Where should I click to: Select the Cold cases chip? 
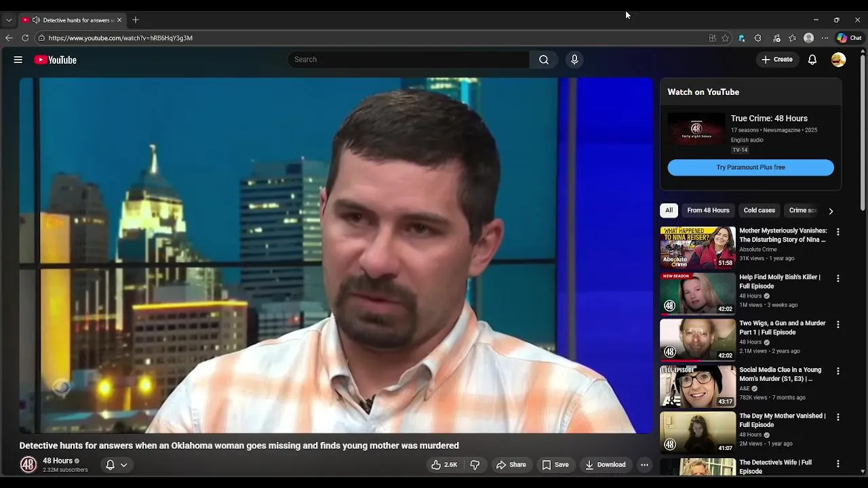tap(759, 210)
